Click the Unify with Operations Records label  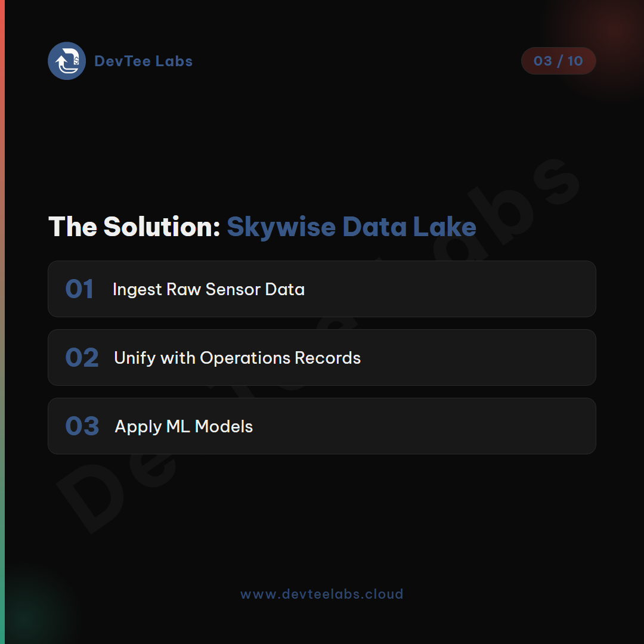tap(237, 358)
